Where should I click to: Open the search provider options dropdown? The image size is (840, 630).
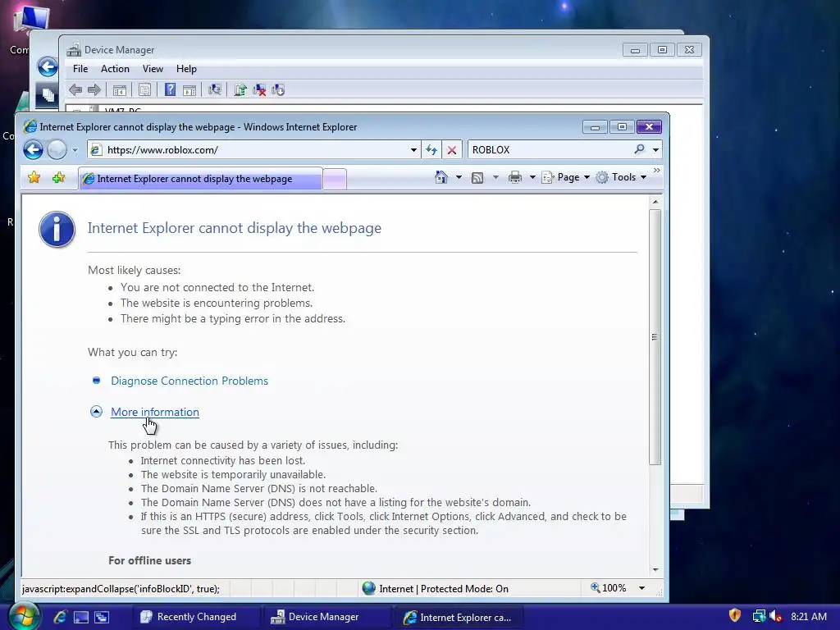(655, 150)
